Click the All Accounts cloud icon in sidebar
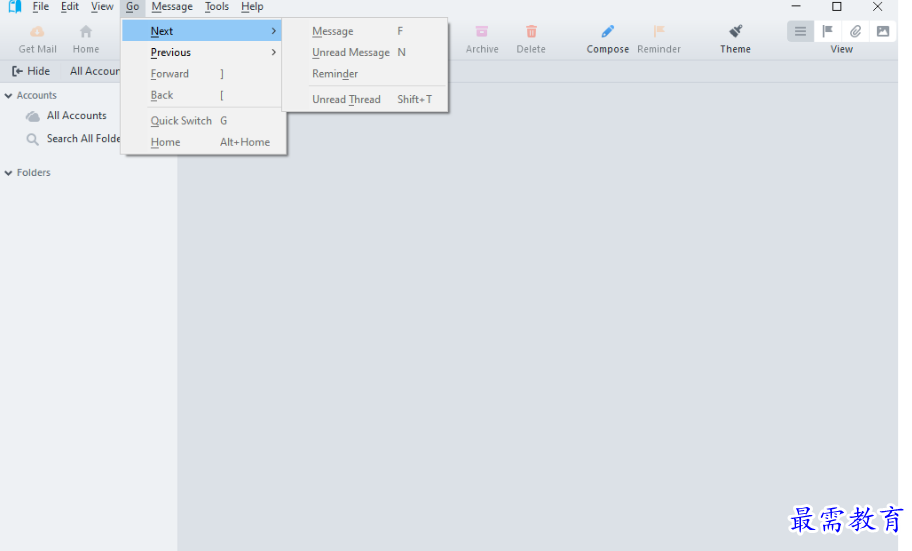This screenshot has height=551, width=912. [33, 116]
